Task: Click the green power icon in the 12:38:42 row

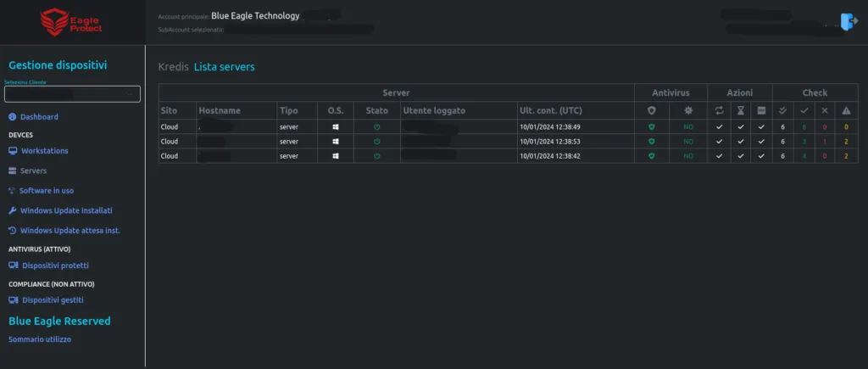Action: [x=377, y=156]
